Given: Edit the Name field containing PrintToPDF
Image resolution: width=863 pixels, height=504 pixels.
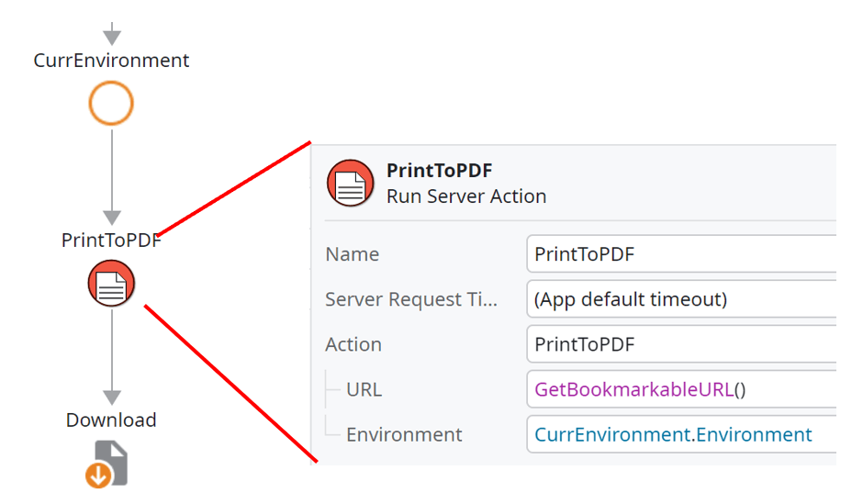Looking at the screenshot, I should pyautogui.click(x=681, y=254).
